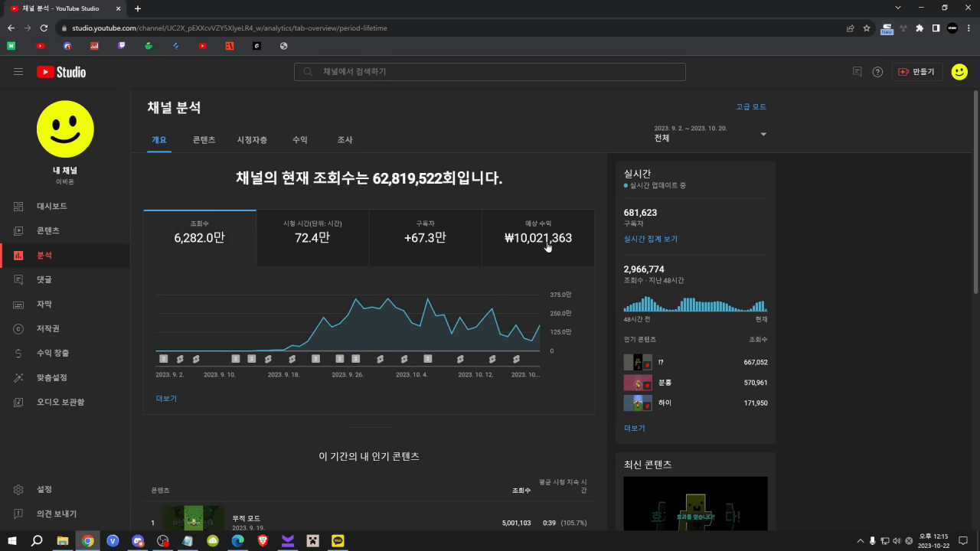Collapse the sidebar with the hamburger menu
Viewport: 980px width, 551px height.
(x=18, y=71)
